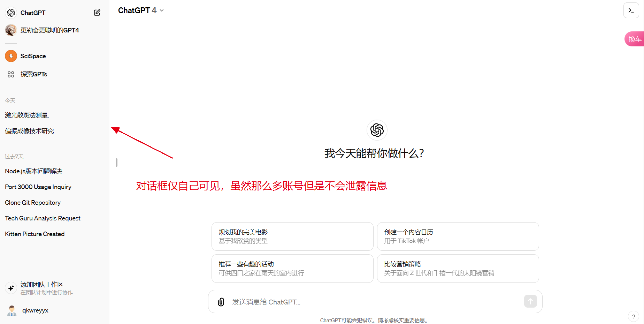This screenshot has width=644, height=324.
Task: Open the ChatGPT logo in sidebar
Action: coord(11,13)
